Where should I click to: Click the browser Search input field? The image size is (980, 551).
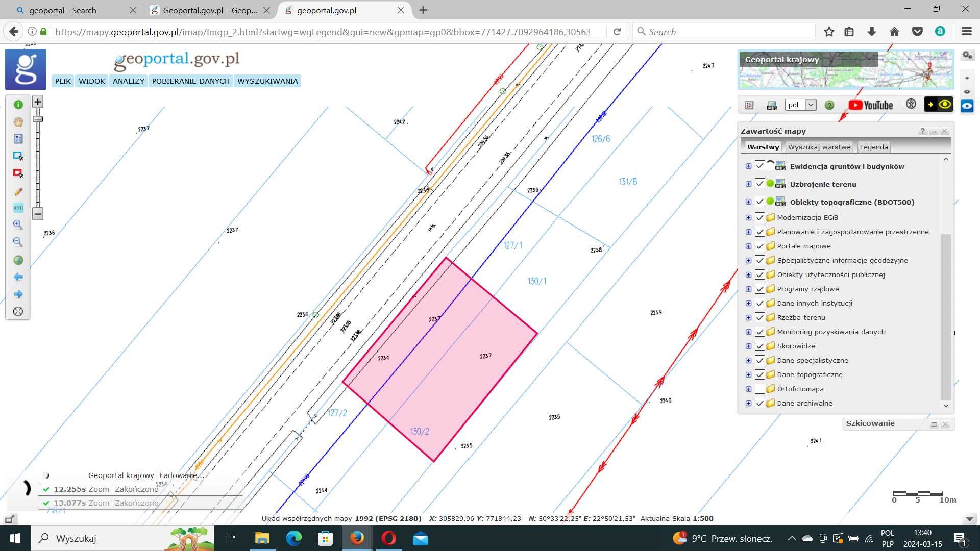(725, 32)
